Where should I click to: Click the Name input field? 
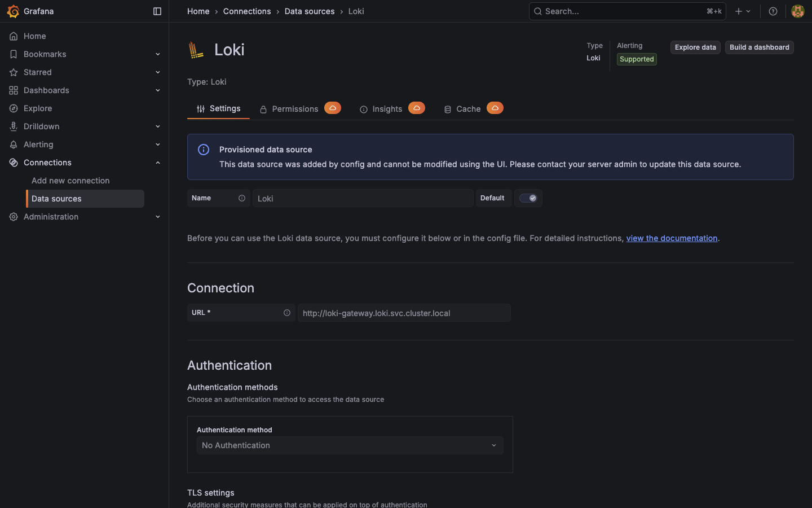pos(363,198)
